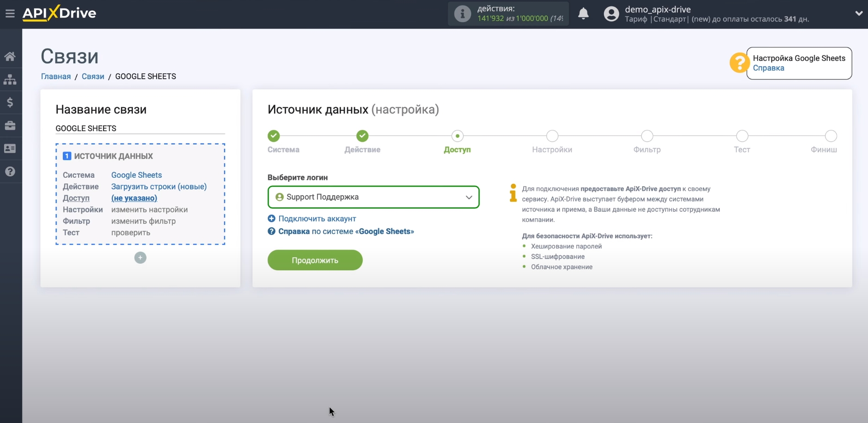The height and width of the screenshot is (423, 868).
Task: Click изменить настройки text
Action: pos(149,210)
